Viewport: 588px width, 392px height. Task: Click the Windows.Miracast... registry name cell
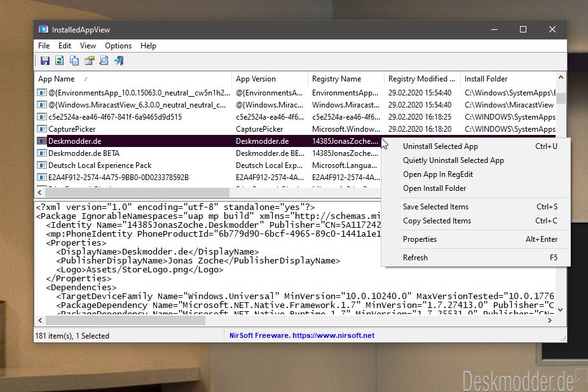tap(345, 105)
